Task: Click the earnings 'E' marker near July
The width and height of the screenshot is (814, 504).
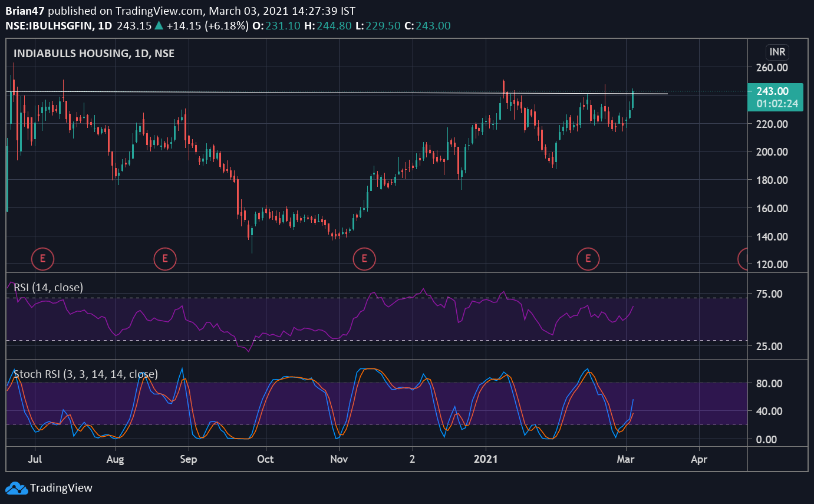Action: pyautogui.click(x=42, y=258)
